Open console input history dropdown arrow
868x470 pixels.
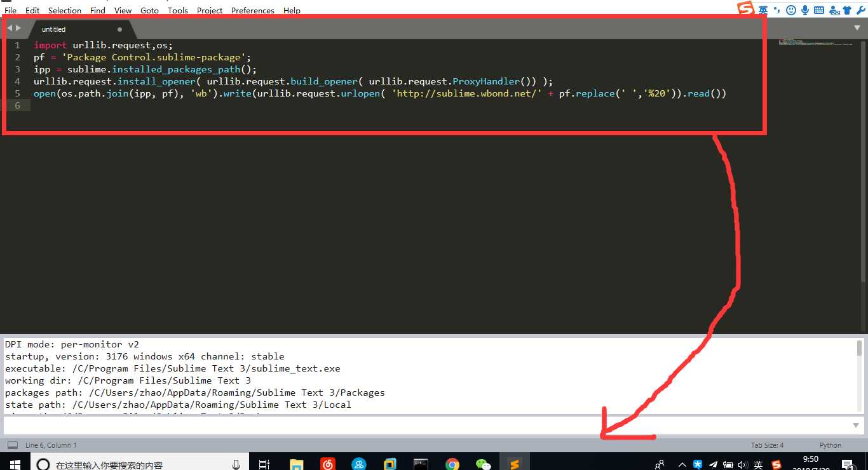point(856,425)
